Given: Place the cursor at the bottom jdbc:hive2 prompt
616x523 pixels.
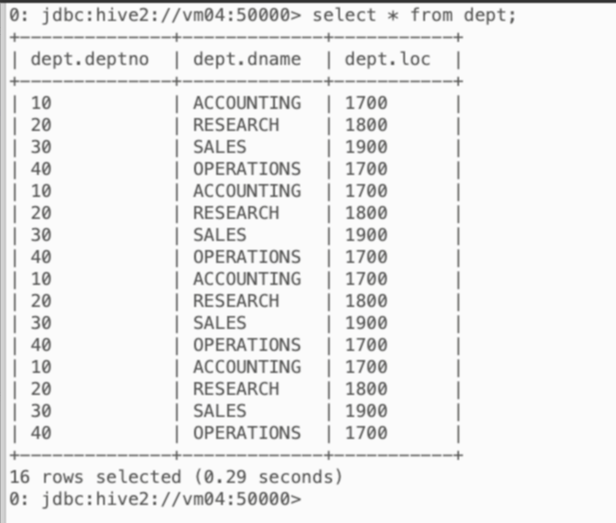Looking at the screenshot, I should 155,499.
